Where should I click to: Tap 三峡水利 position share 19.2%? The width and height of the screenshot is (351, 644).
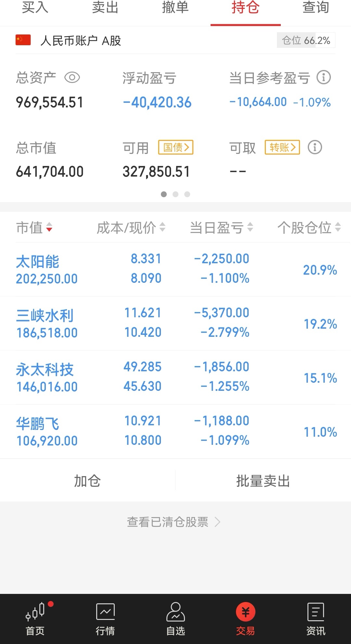tap(320, 324)
